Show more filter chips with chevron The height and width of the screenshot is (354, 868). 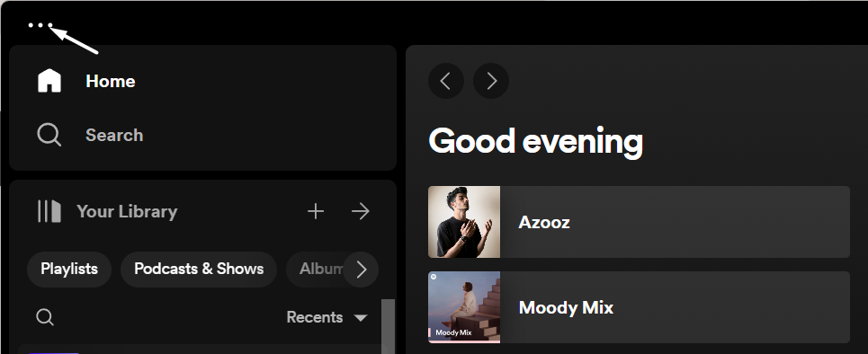tap(361, 270)
